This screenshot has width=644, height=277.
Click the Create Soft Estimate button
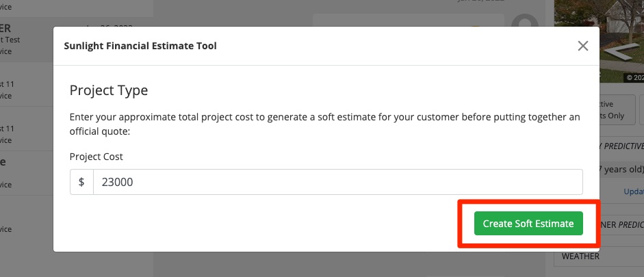pos(528,224)
